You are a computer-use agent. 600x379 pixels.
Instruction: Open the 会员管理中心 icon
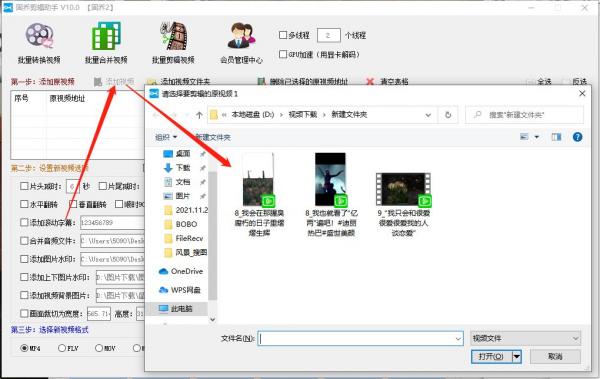click(241, 36)
